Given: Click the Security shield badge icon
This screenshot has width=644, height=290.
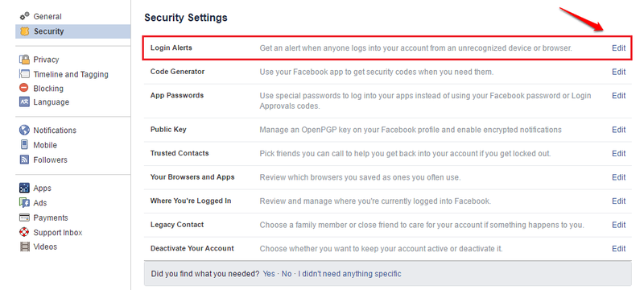Looking at the screenshot, I should 25,31.
